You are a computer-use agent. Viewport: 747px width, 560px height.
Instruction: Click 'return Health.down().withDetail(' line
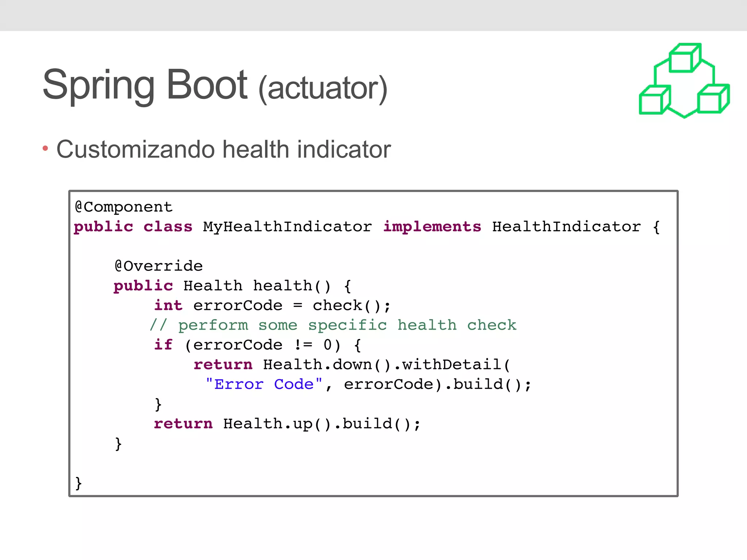[352, 365]
